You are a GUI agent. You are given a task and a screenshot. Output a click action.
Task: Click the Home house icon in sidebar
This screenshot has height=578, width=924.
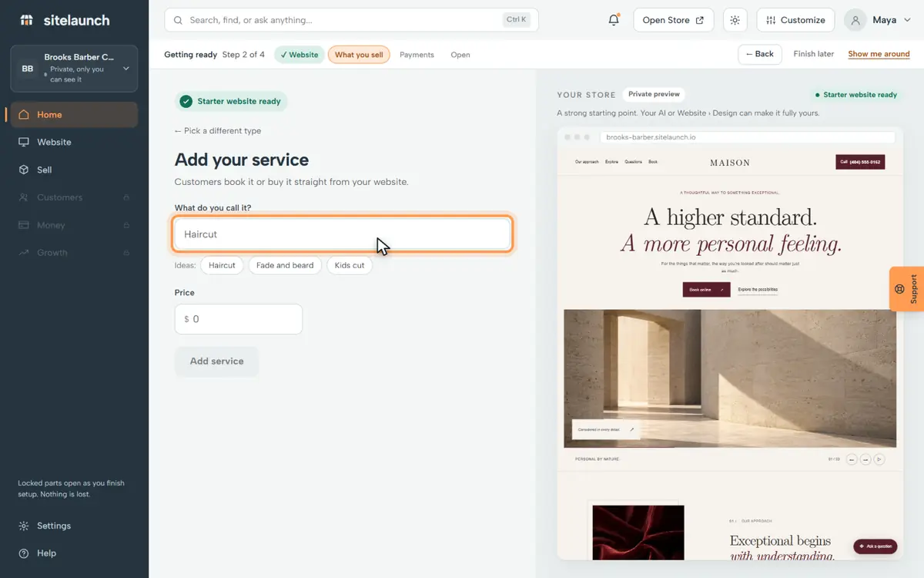24,115
